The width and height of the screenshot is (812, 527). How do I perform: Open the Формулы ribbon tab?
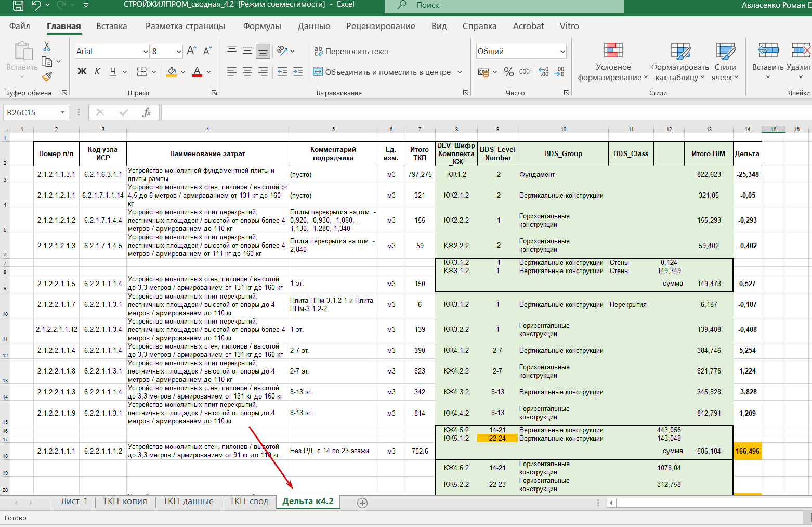pos(262,26)
